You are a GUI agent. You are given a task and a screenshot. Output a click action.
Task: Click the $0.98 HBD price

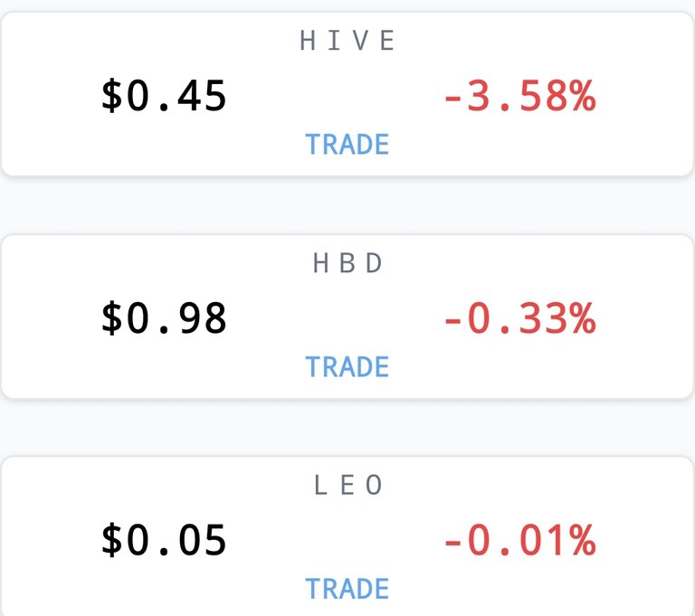click(x=164, y=317)
